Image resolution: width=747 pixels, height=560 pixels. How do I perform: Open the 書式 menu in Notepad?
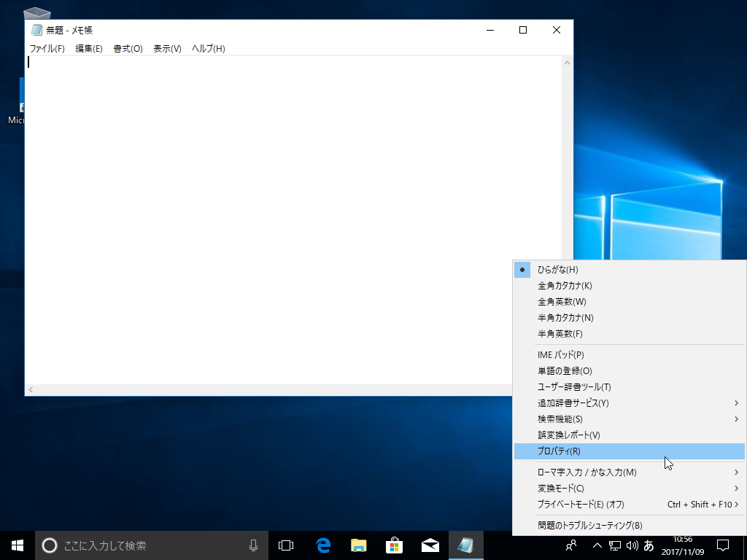(127, 48)
